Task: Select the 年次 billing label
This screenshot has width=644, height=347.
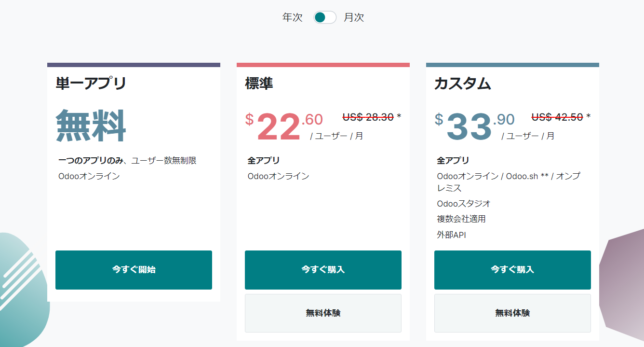Action: (292, 17)
